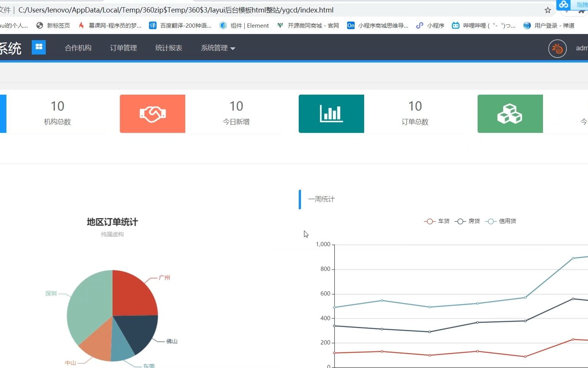Click the cloud extension icon in browser
The image size is (588, 368).
[x=564, y=5]
